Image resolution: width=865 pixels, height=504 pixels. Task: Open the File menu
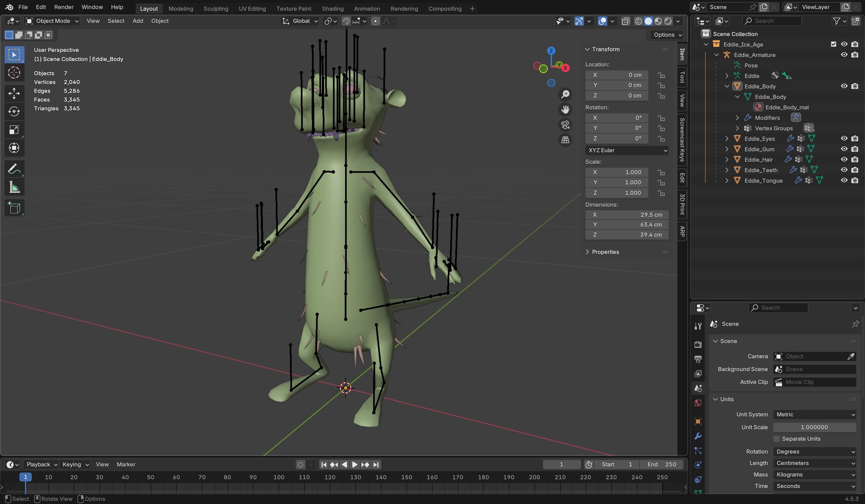pyautogui.click(x=23, y=7)
